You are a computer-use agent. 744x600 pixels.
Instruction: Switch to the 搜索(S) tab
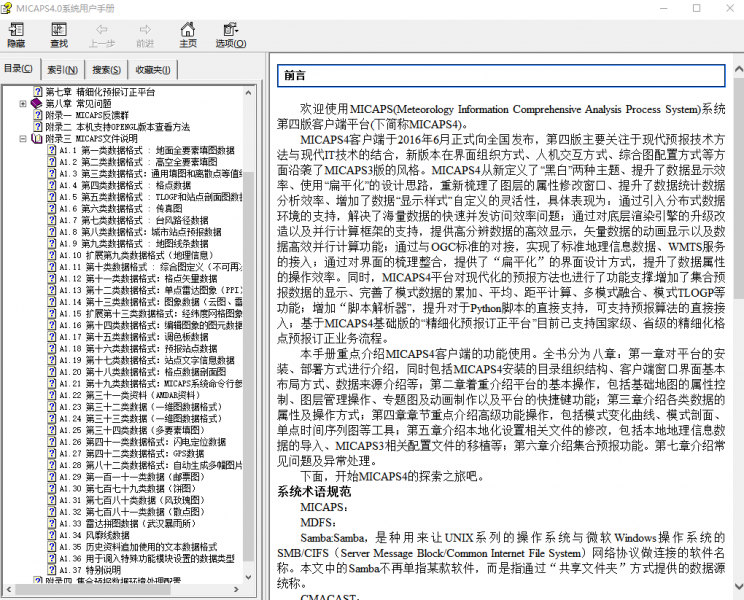click(106, 69)
